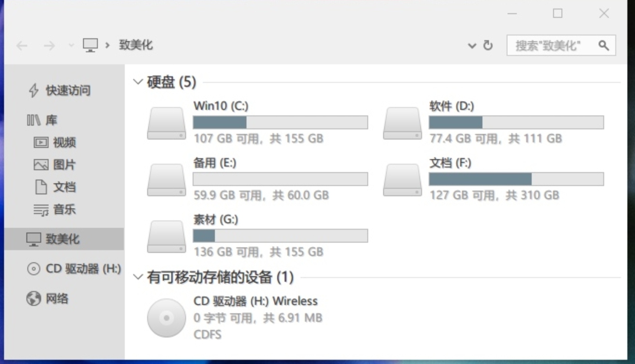Select the 软件 (D:) drive icon

pos(402,123)
